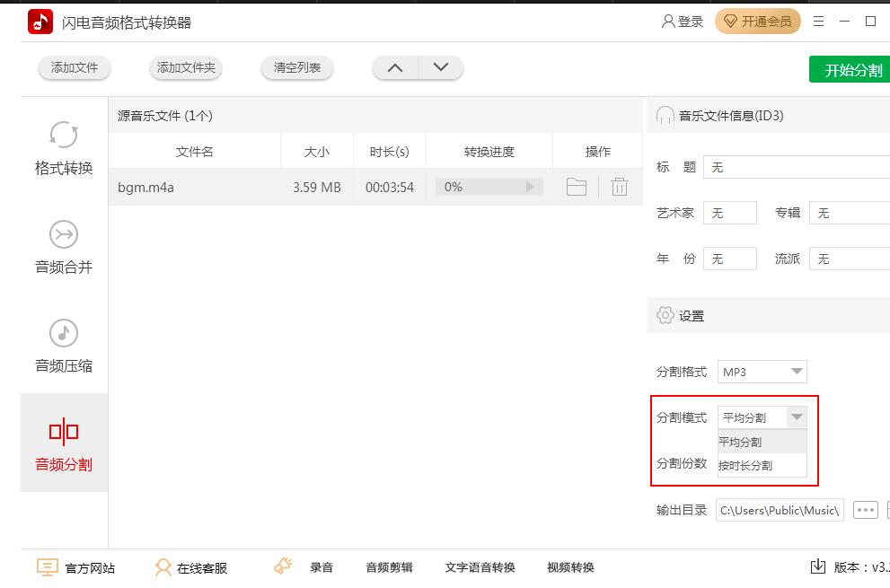The image size is (890, 588).
Task: Click the gear icon beside 设置
Action: pos(665,315)
